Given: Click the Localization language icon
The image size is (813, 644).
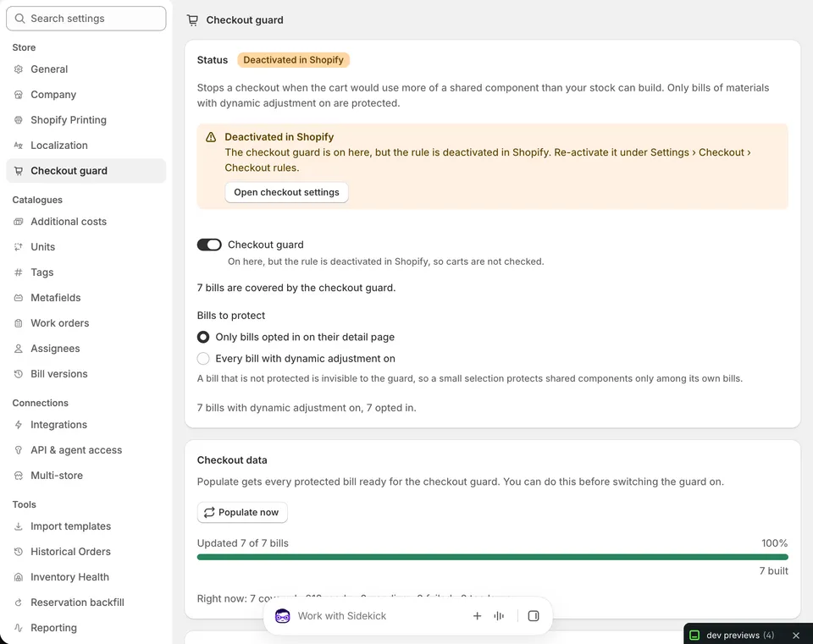Looking at the screenshot, I should [x=19, y=145].
